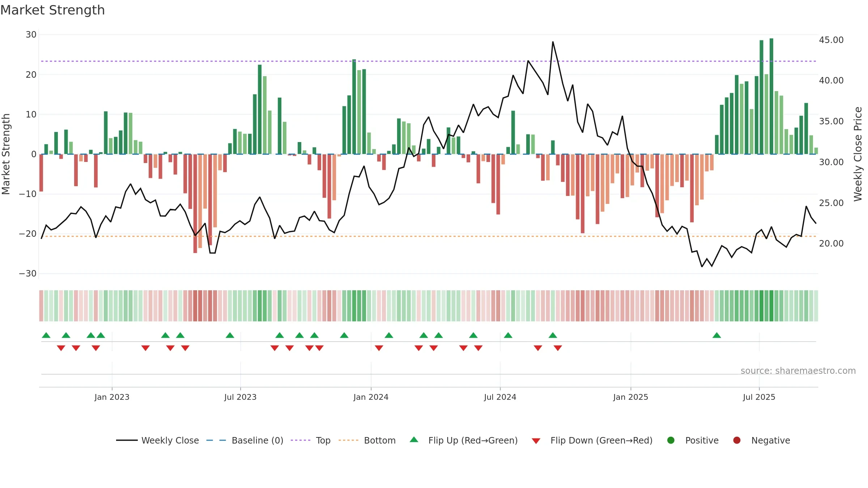Toggle Flip Up (Red→Green) legend entry
868x488 pixels.
[x=464, y=440]
